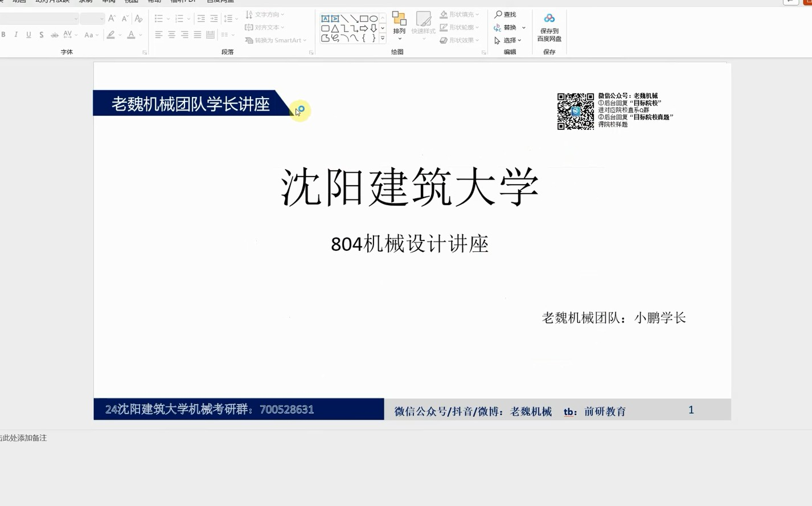Select rounded rectangle shape
Viewport: 812px width, 506px height.
click(x=325, y=28)
